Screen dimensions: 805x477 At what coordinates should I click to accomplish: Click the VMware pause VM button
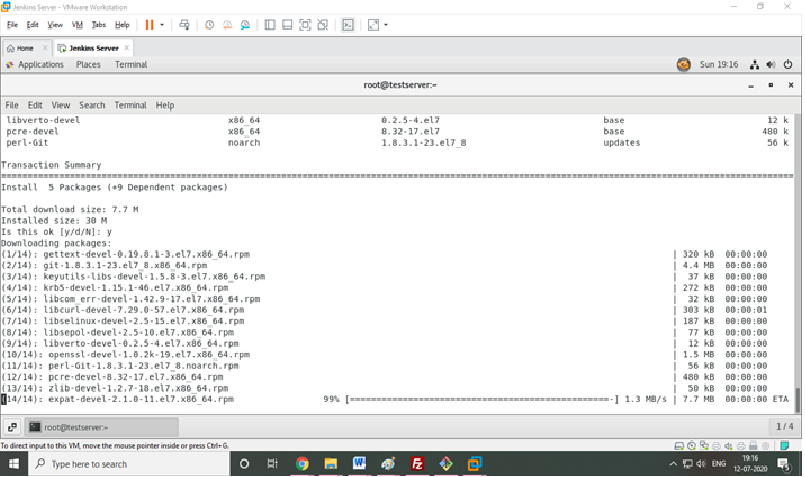tap(150, 25)
